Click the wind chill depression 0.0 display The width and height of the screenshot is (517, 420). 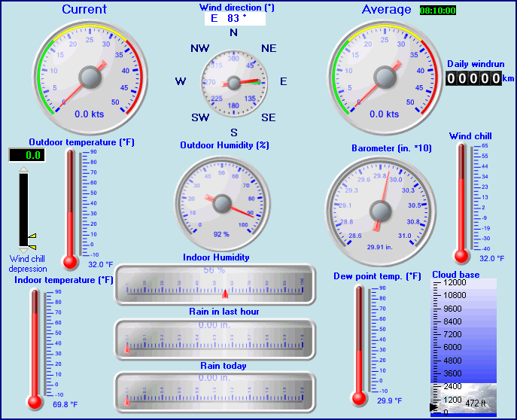coord(27,155)
